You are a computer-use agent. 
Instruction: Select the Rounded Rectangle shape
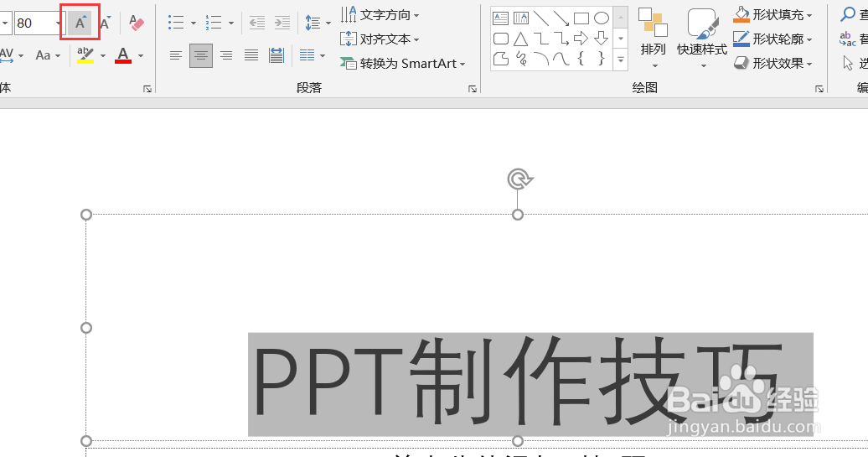(x=500, y=39)
